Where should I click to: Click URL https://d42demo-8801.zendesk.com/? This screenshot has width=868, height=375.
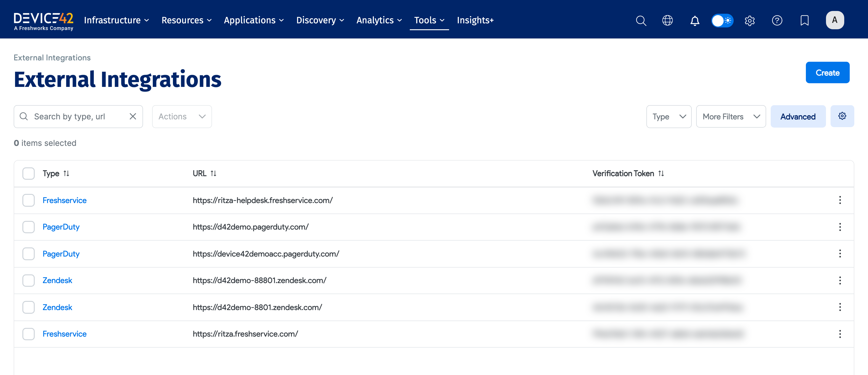pos(257,307)
